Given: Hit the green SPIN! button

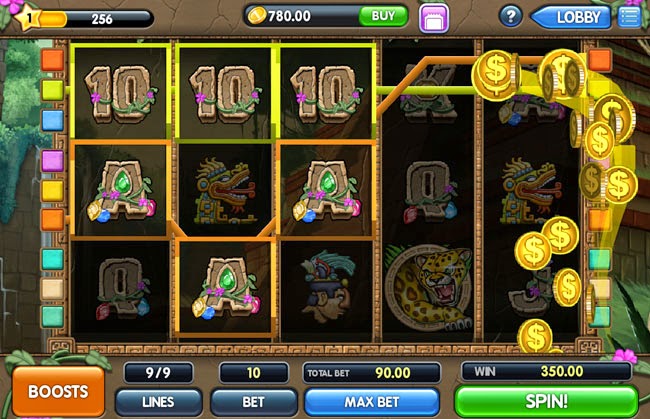Looking at the screenshot, I should tap(546, 401).
